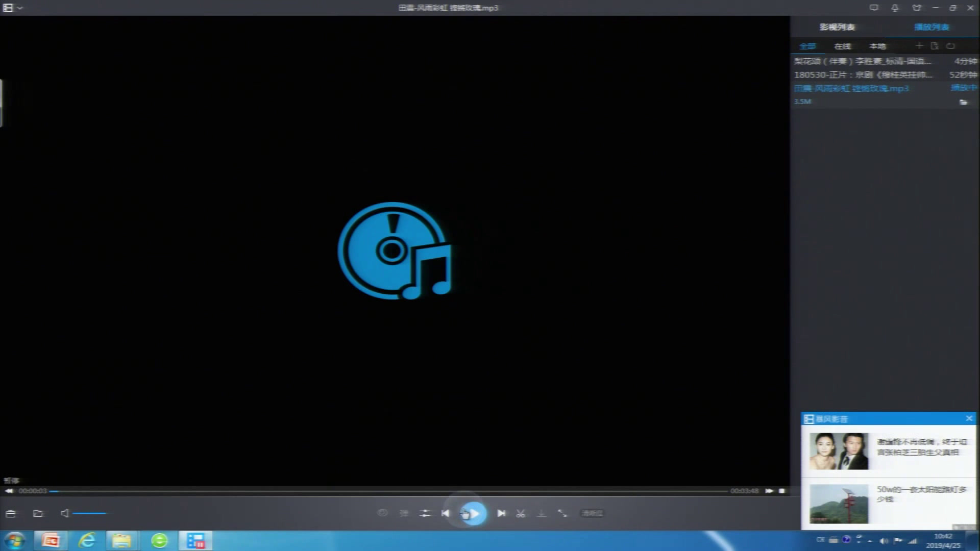Select the 本地 filter tab
This screenshot has height=551, width=980.
[x=877, y=46]
